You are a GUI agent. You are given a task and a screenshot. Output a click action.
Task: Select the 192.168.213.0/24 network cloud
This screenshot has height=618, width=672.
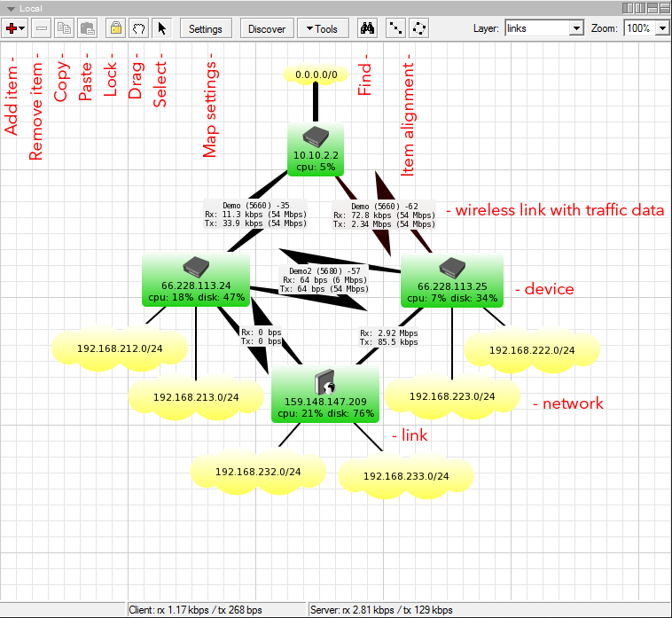pos(196,397)
